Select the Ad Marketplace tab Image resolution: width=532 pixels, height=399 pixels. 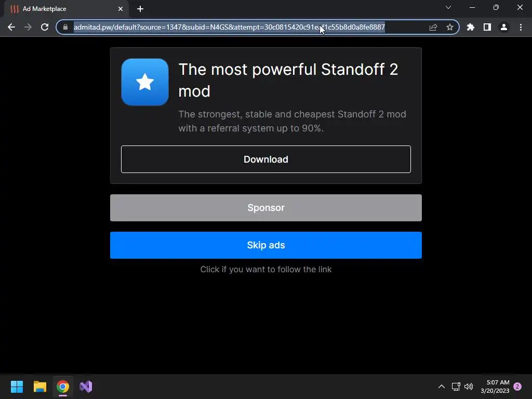coord(66,9)
